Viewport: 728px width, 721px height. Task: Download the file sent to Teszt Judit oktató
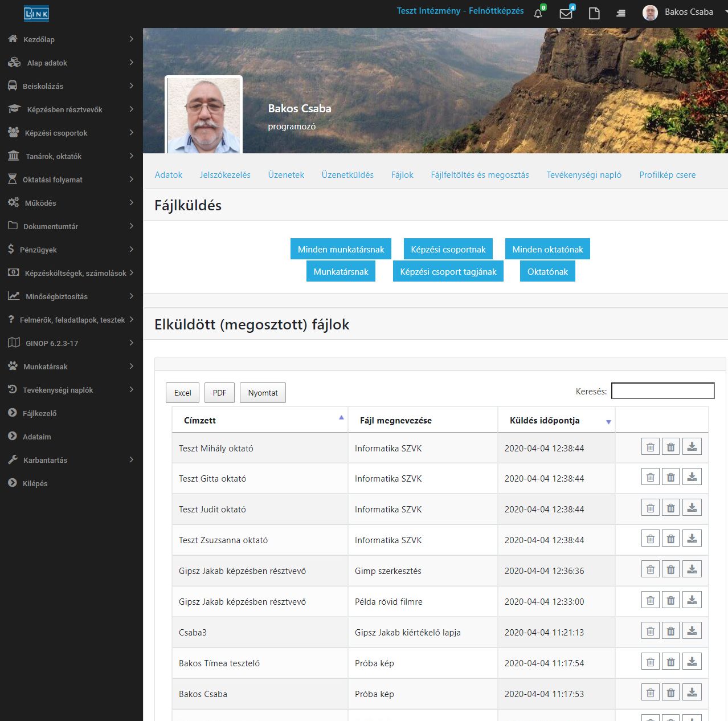coord(692,508)
